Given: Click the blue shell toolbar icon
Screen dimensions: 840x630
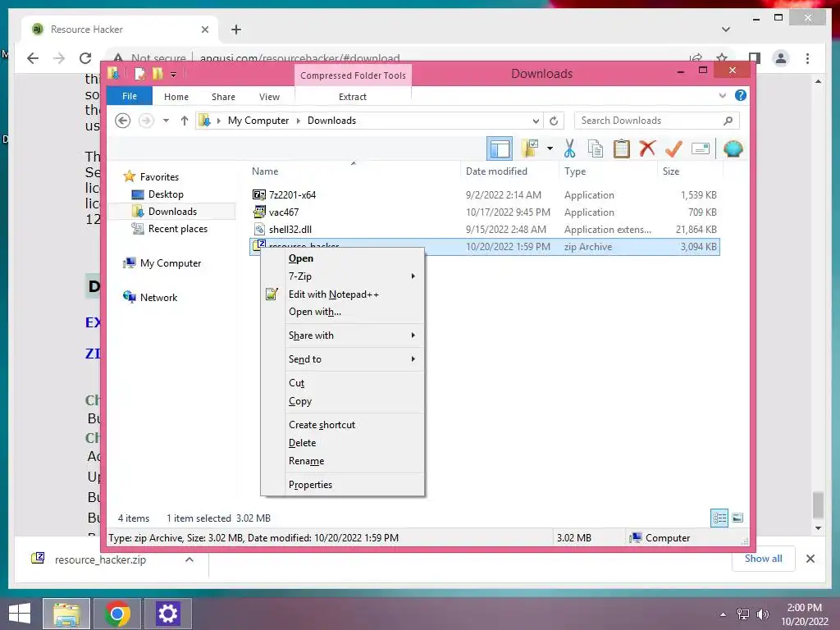Looking at the screenshot, I should [x=733, y=148].
